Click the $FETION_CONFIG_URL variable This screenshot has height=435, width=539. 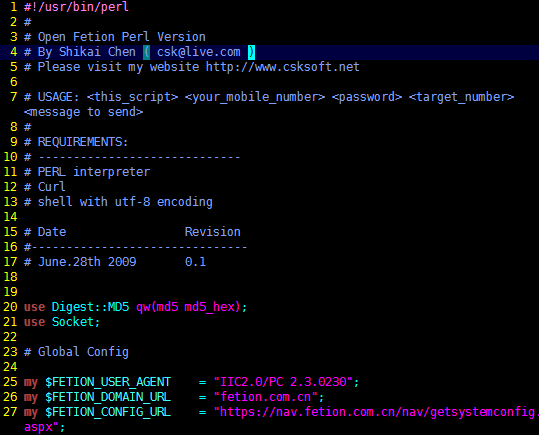[108, 412]
